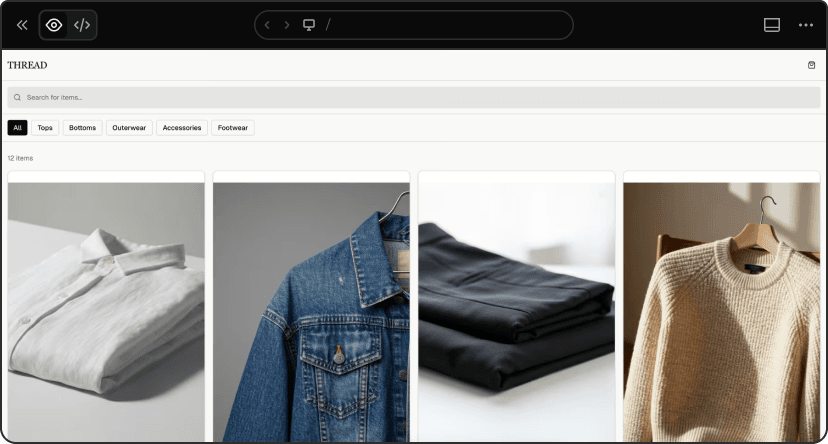Click the search magnifier icon
The height and width of the screenshot is (444, 828).
(18, 97)
